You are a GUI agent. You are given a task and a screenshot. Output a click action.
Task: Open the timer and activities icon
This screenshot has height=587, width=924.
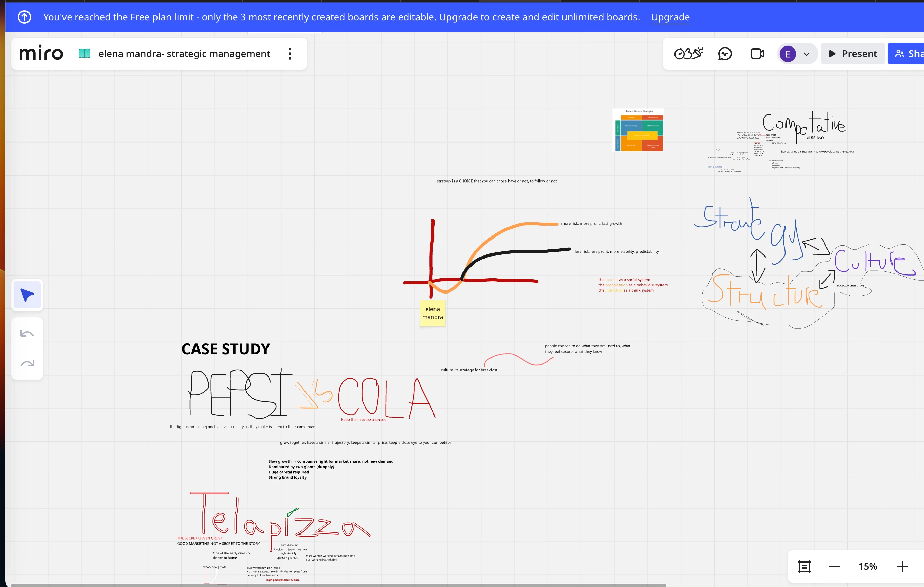click(x=689, y=53)
